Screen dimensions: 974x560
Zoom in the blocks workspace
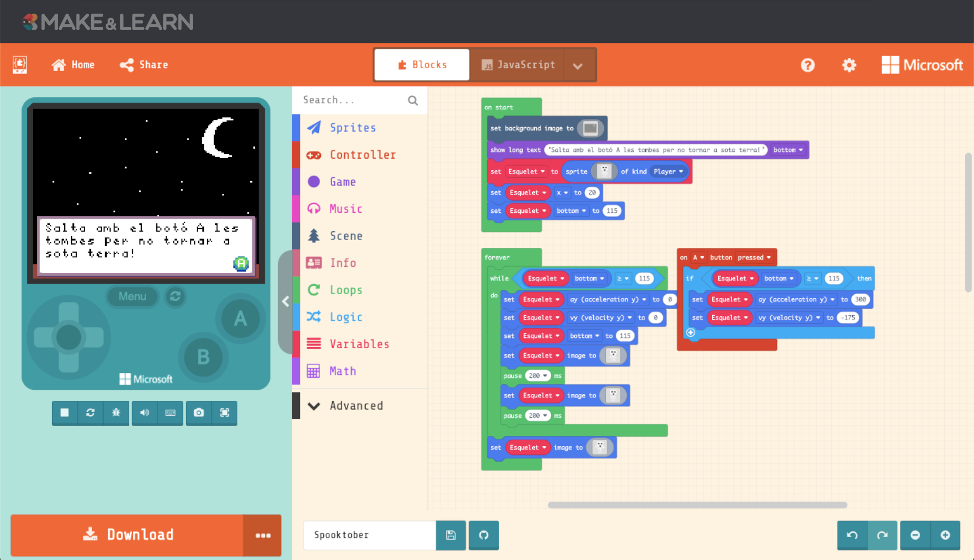945,535
